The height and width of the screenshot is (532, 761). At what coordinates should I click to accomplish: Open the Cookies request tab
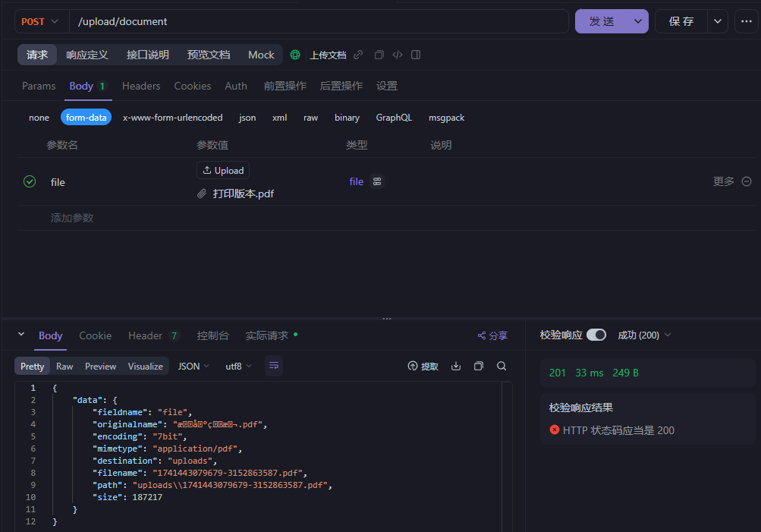pos(193,86)
